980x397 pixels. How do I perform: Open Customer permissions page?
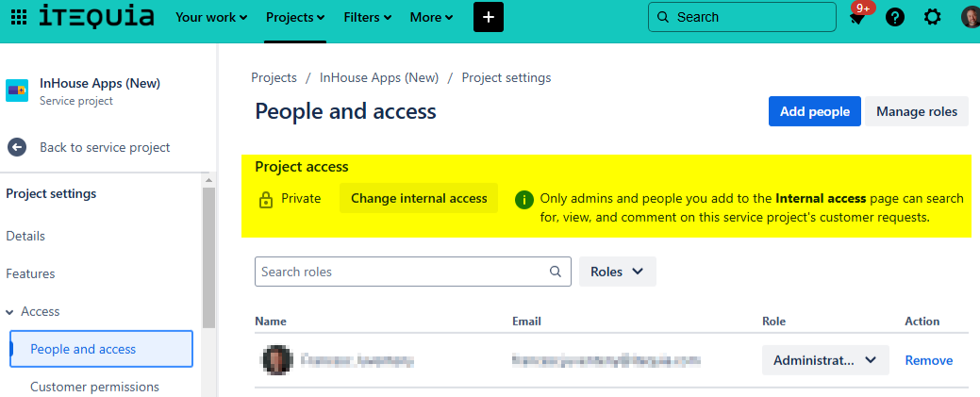[x=95, y=387]
